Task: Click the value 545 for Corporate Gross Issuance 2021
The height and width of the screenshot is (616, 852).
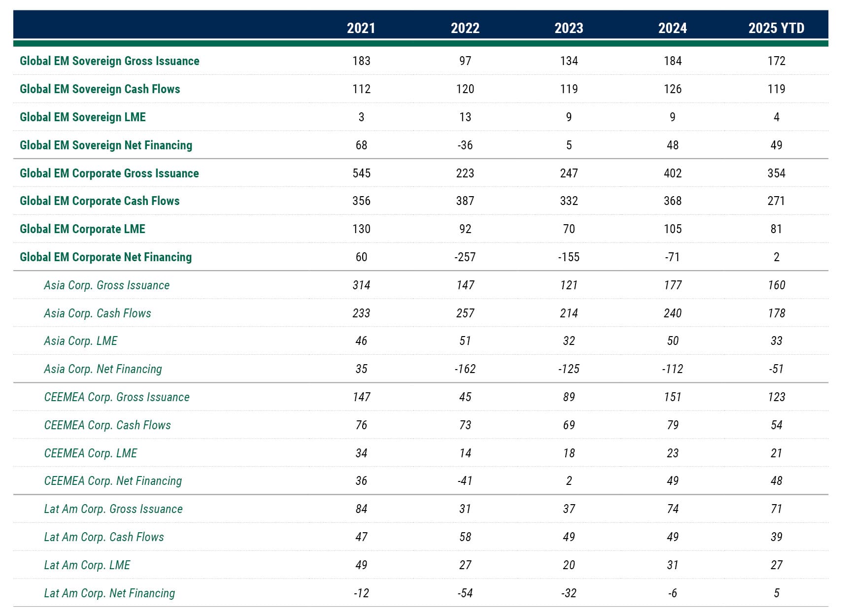Action: 360,173
